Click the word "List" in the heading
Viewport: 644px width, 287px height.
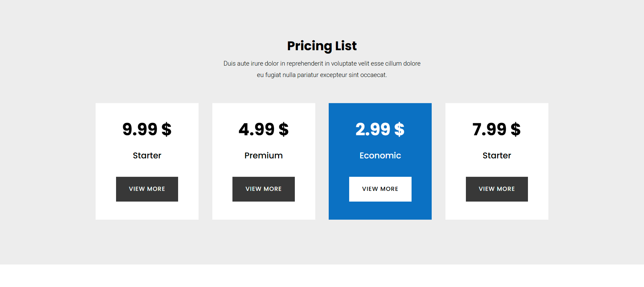(346, 46)
